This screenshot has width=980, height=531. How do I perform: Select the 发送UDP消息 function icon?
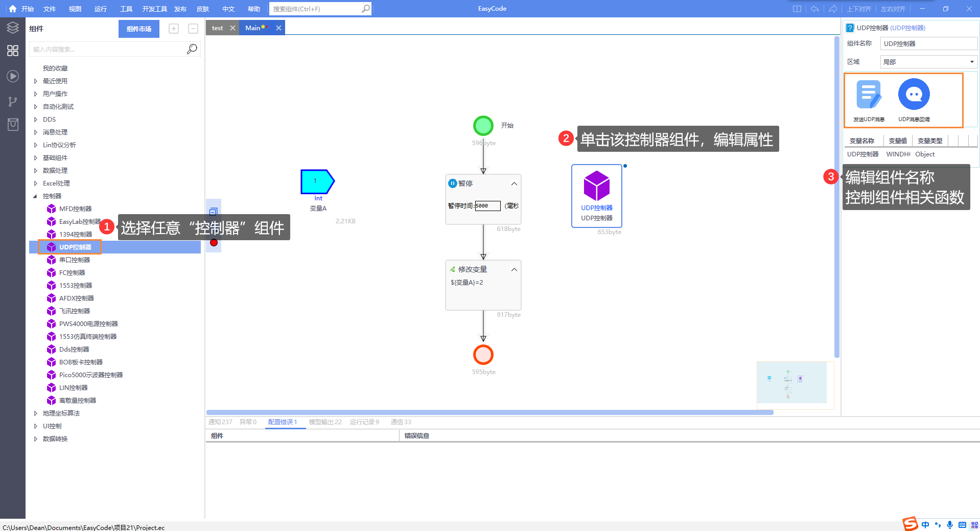coord(869,95)
